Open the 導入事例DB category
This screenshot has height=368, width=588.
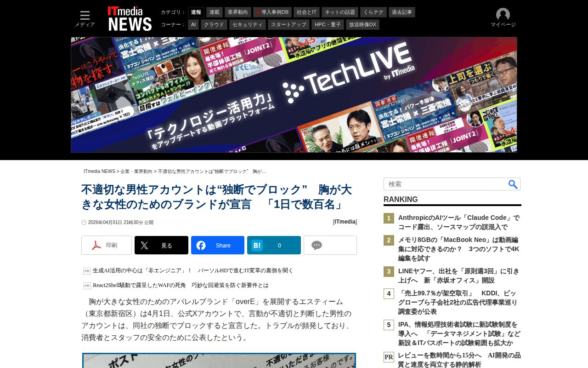coord(272,12)
